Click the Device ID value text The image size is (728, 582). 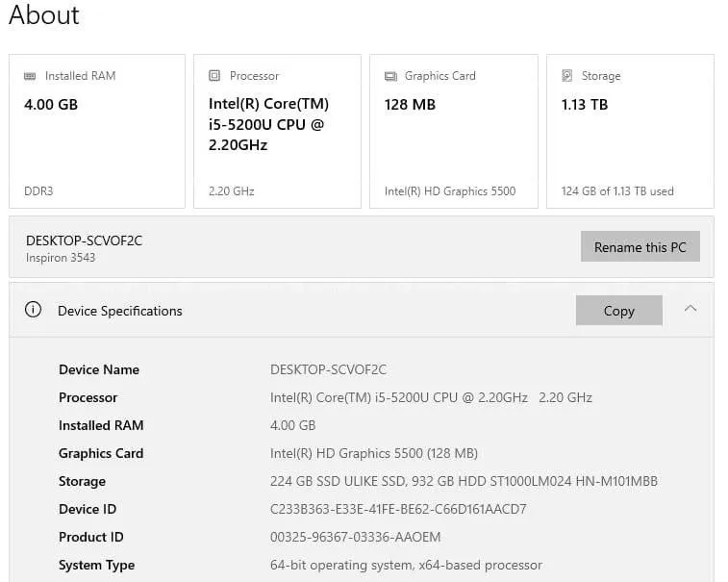(398, 509)
